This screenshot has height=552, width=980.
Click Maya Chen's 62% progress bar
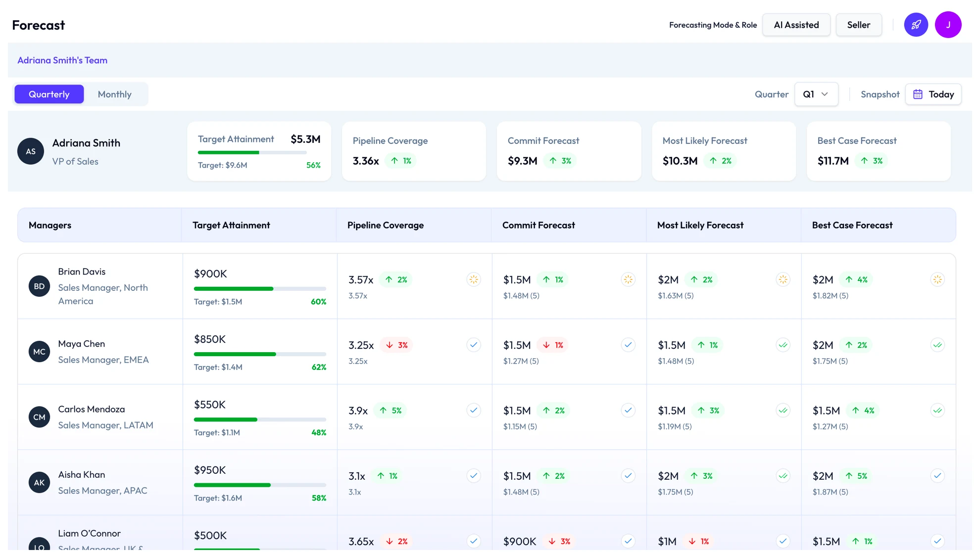point(260,354)
